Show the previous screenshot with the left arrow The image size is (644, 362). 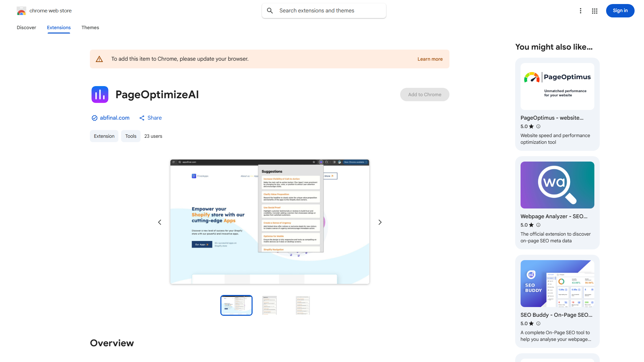pos(160,222)
